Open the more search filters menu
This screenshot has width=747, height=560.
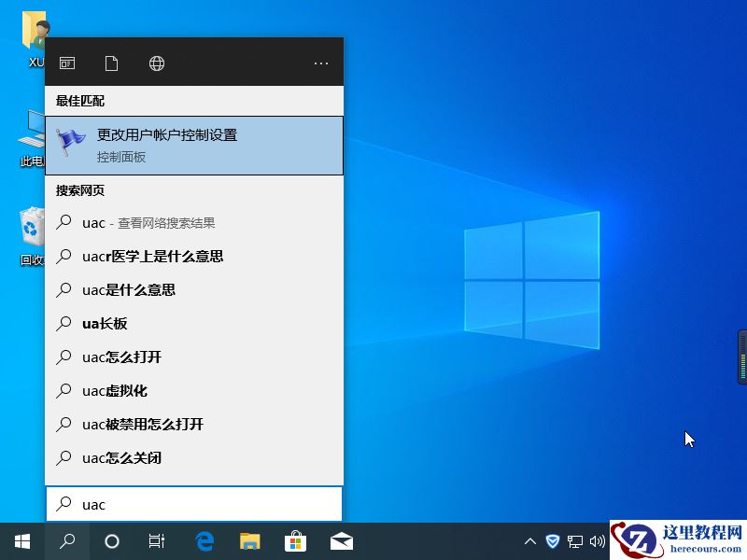[321, 63]
